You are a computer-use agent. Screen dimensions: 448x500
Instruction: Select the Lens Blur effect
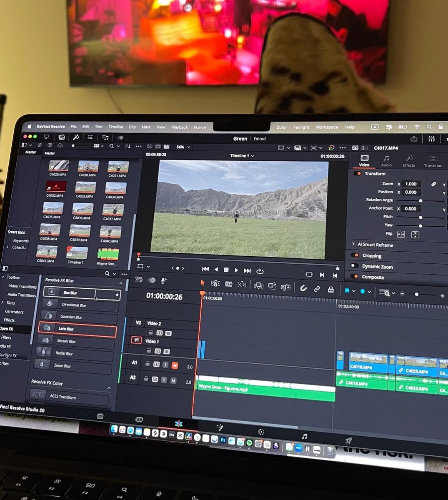(77, 329)
